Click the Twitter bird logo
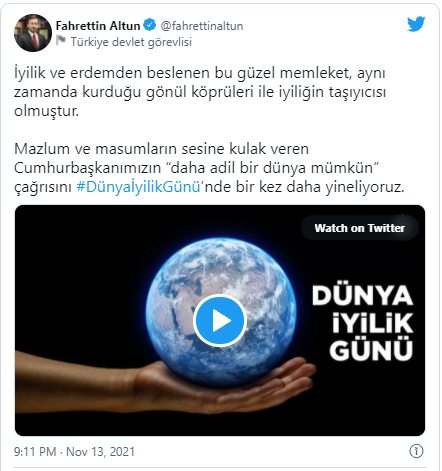 tap(416, 24)
